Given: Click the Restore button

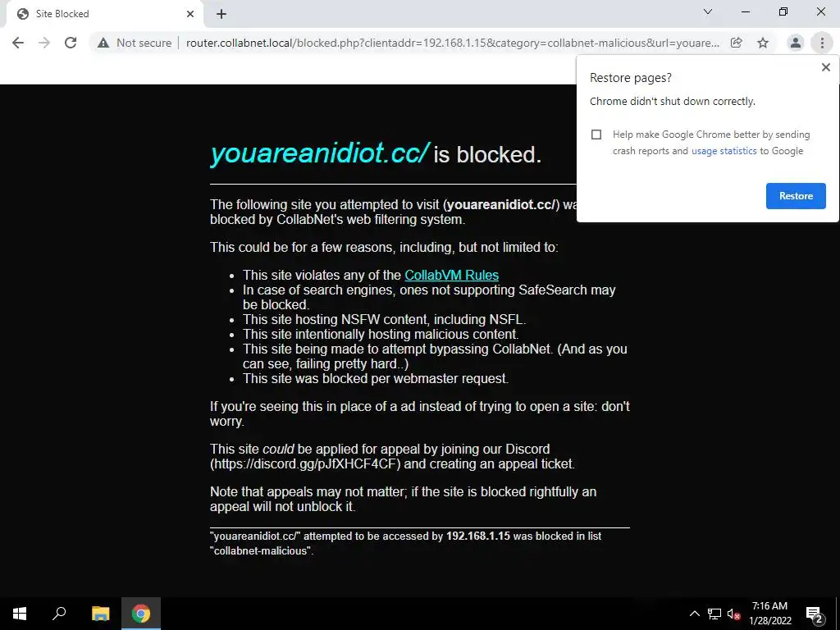Looking at the screenshot, I should [x=796, y=196].
